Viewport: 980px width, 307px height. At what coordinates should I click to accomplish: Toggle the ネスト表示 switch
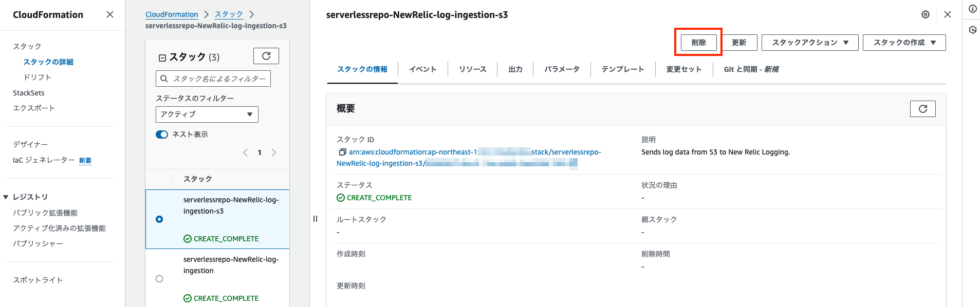click(162, 135)
